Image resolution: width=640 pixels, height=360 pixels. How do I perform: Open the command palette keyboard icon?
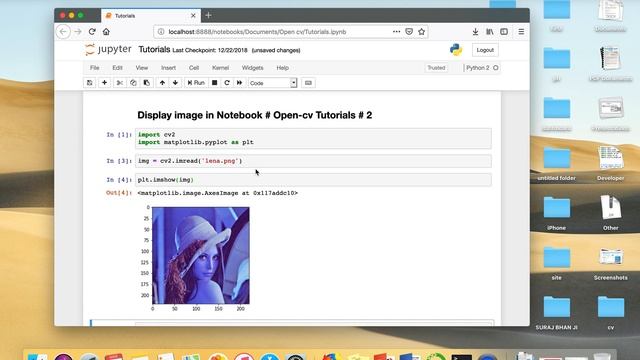308,83
